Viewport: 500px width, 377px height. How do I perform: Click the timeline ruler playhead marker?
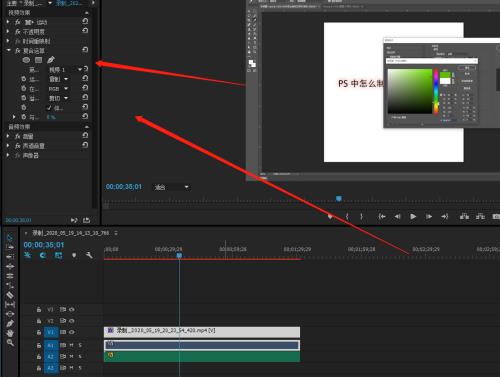(x=179, y=256)
